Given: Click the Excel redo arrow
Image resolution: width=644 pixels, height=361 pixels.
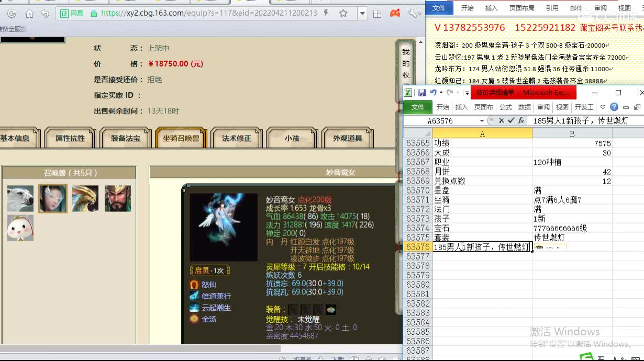Looking at the screenshot, I should click(x=449, y=93).
